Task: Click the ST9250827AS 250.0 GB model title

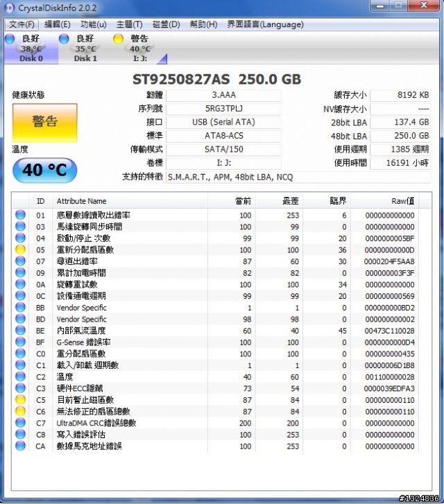Action: [217, 80]
